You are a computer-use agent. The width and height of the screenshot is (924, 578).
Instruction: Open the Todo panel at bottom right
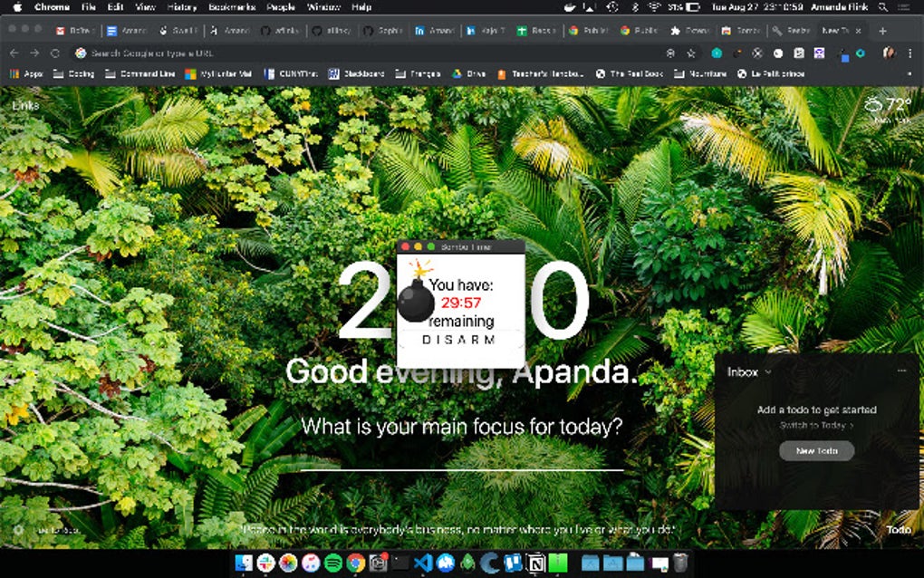tap(898, 530)
